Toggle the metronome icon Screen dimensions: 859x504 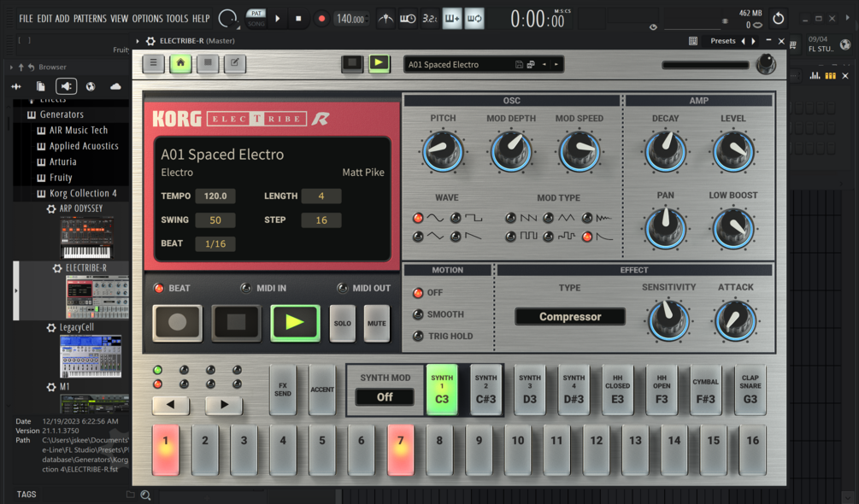385,19
